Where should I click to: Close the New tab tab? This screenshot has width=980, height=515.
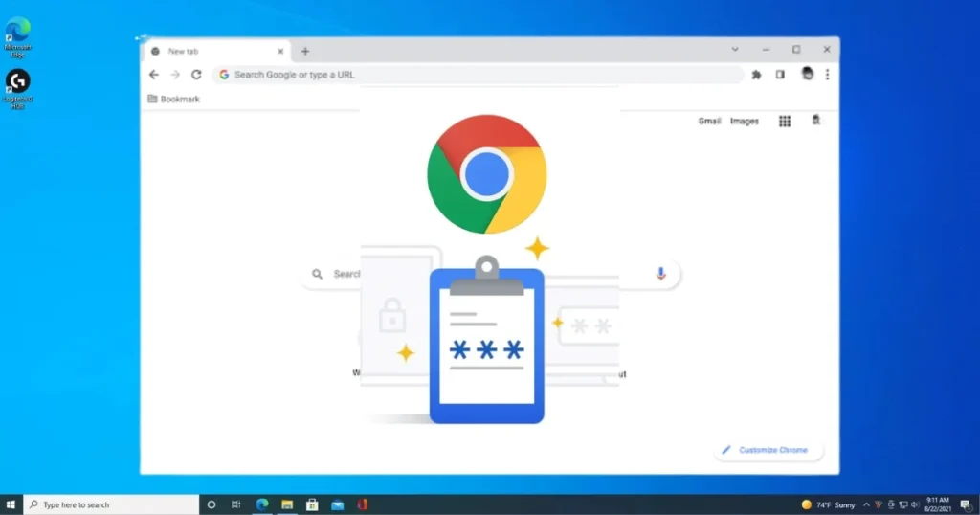click(x=280, y=52)
